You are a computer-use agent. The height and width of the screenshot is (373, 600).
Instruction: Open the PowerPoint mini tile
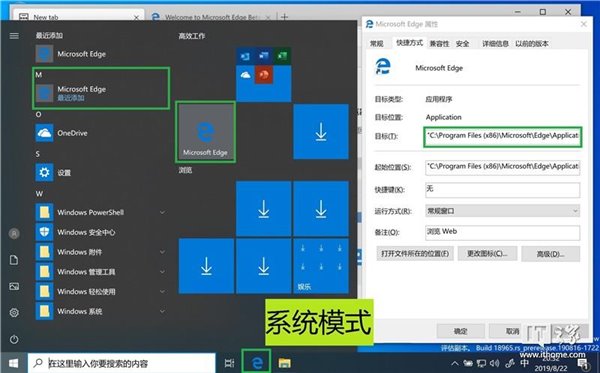point(264,75)
